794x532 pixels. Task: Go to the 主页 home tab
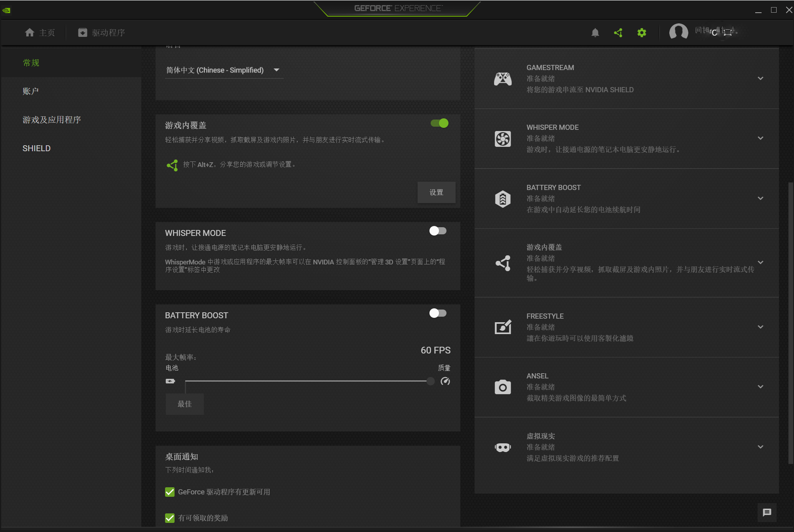[40, 32]
